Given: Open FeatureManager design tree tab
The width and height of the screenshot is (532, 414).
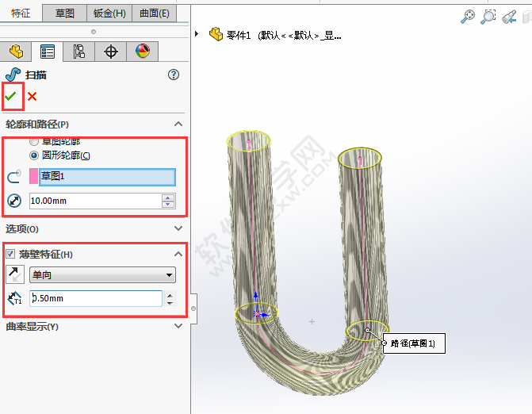Looking at the screenshot, I should [16, 52].
